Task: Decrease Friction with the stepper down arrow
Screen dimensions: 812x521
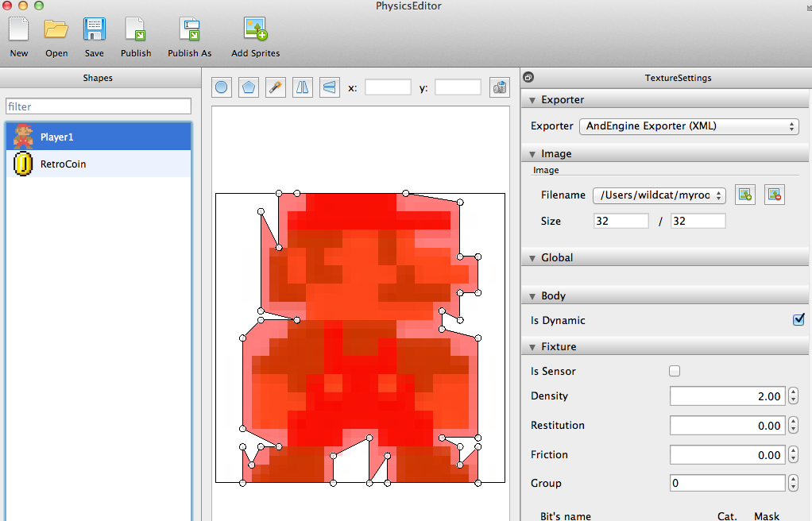Action: pyautogui.click(x=794, y=459)
